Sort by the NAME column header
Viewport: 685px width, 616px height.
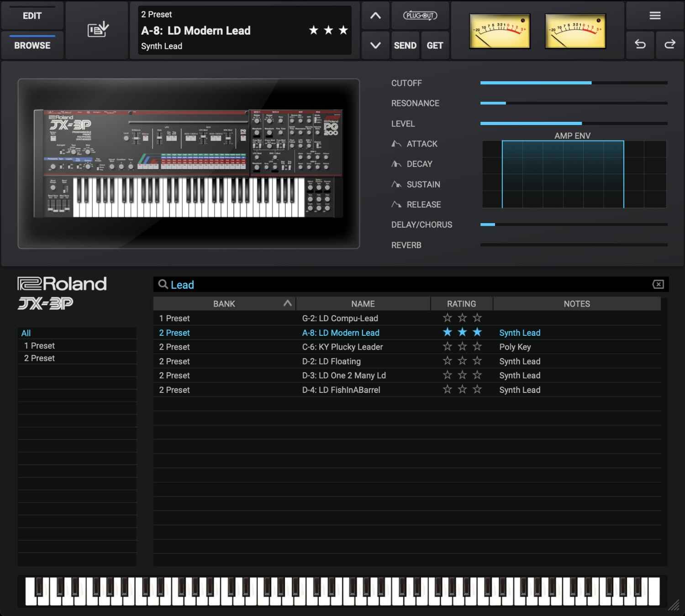[x=363, y=304]
